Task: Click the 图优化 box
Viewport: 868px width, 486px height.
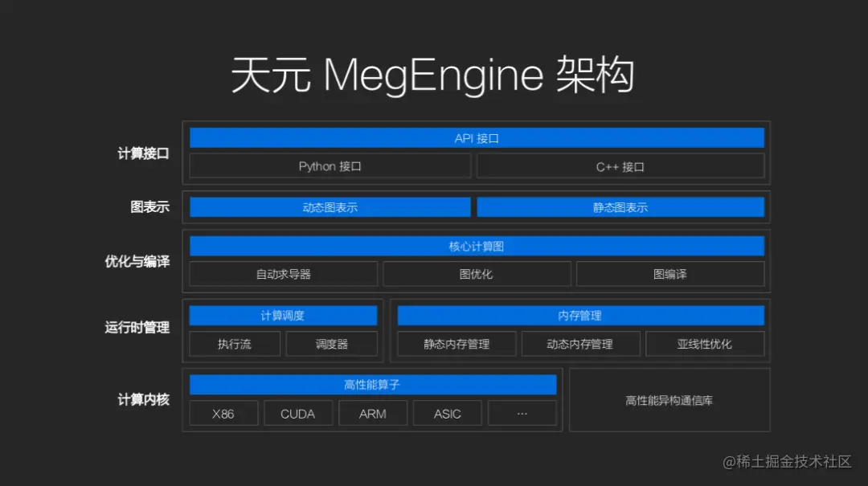Action: (477, 274)
